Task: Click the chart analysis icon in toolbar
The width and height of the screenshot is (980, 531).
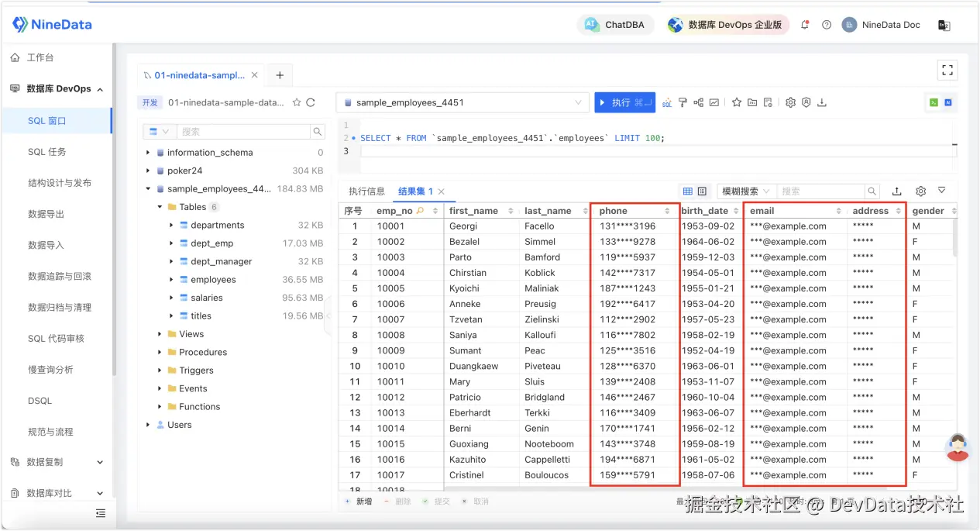Action: pyautogui.click(x=714, y=102)
